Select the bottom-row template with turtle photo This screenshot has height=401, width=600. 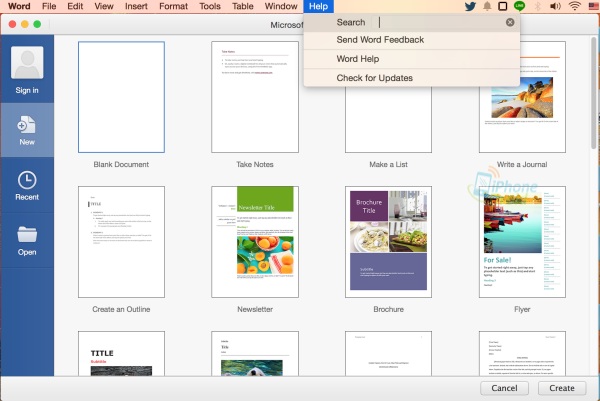[x=255, y=354]
